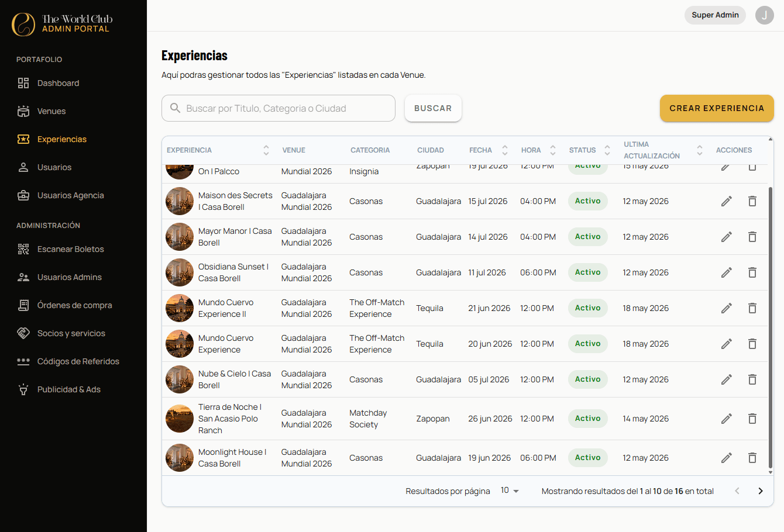Sort table by Fecha column

pos(505,150)
